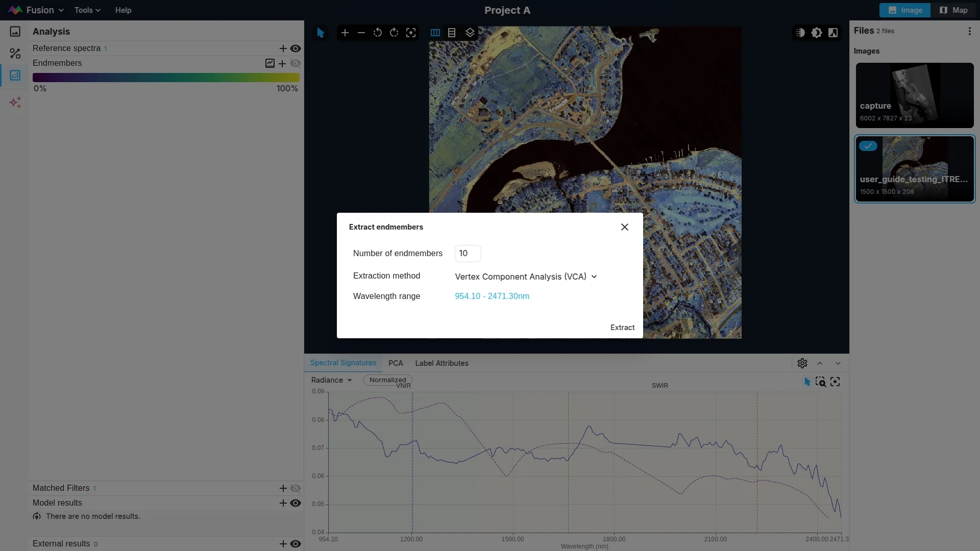Show hidden Matched Filters layer
Image resolution: width=980 pixels, height=551 pixels.
(296, 488)
